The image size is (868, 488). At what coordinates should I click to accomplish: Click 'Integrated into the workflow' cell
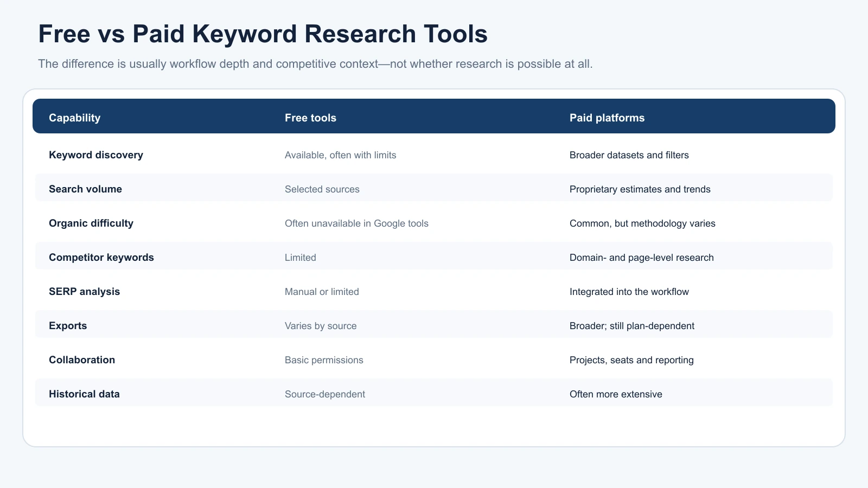(x=629, y=292)
